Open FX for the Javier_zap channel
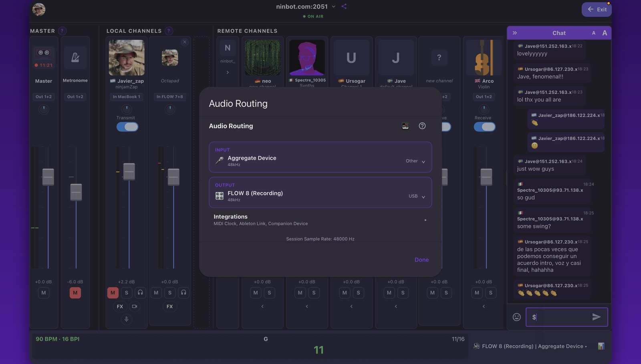The image size is (641, 364). pos(120,307)
